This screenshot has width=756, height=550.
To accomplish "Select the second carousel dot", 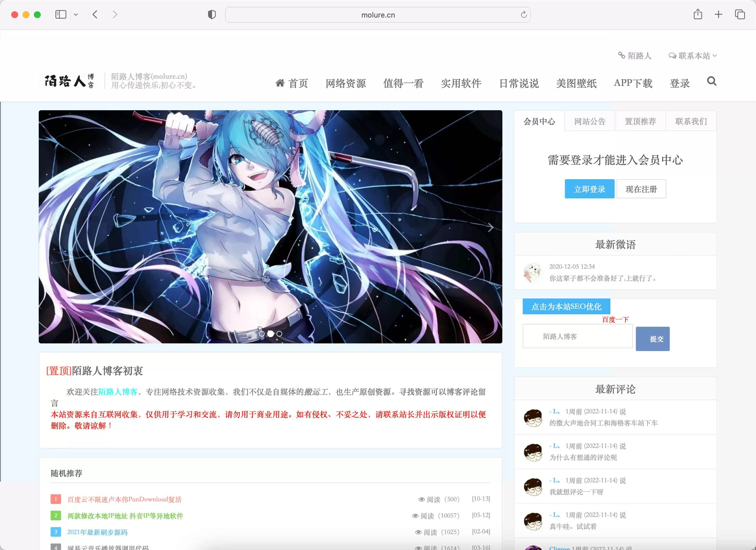I will click(x=270, y=334).
